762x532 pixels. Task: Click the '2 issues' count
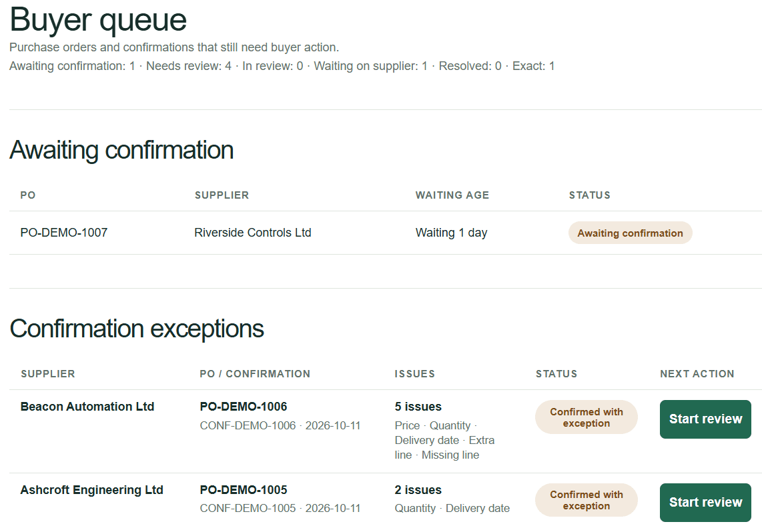(x=418, y=490)
